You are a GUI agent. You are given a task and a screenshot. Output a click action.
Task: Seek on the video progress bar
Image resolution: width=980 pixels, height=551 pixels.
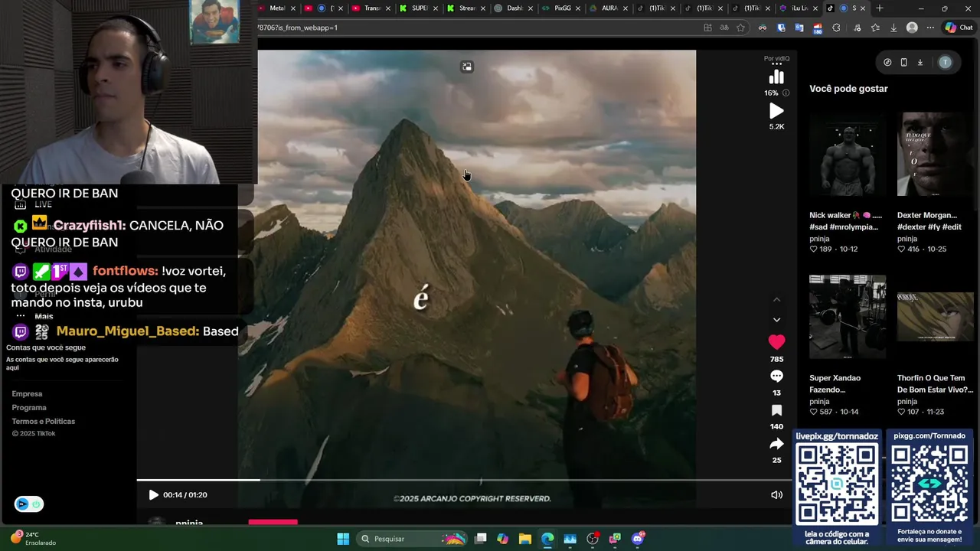tap(465, 480)
